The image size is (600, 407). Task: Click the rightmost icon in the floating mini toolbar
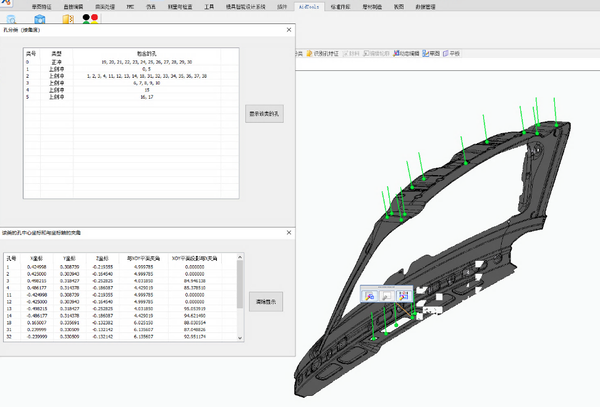[x=402, y=294]
